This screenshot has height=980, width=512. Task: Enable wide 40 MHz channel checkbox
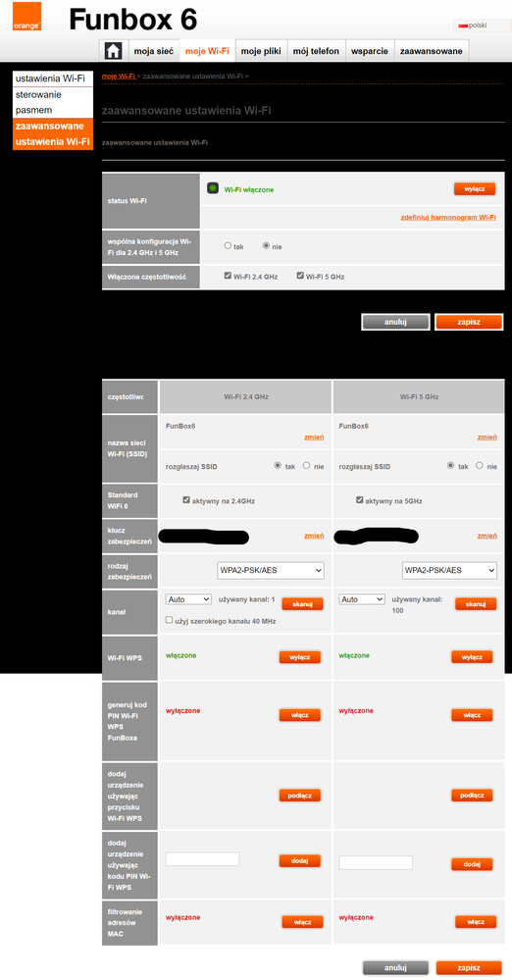click(x=170, y=620)
